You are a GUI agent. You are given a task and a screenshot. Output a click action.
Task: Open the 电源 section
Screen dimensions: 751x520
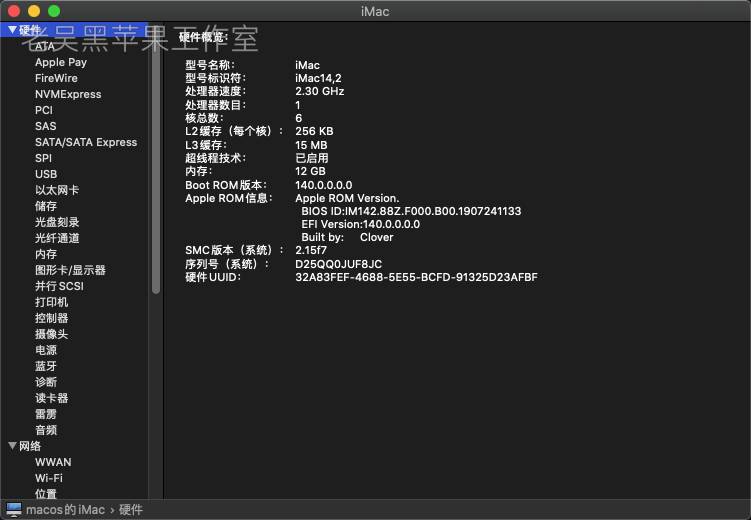pos(46,350)
